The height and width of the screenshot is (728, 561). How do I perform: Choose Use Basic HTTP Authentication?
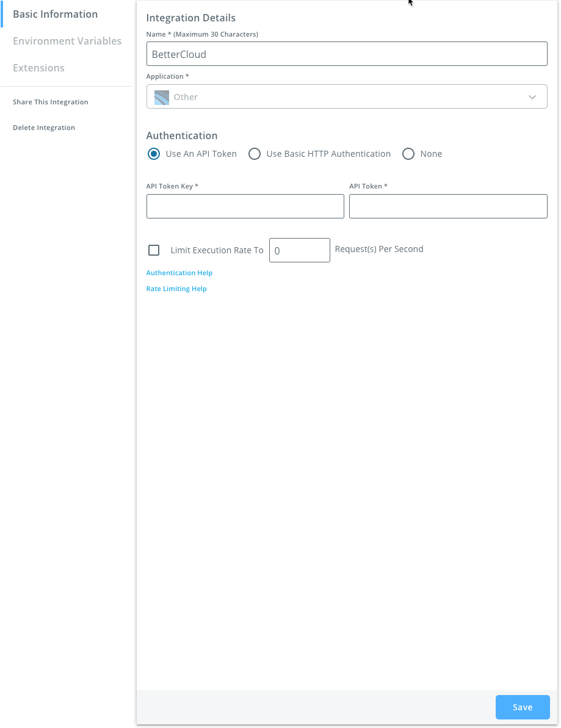(x=255, y=154)
